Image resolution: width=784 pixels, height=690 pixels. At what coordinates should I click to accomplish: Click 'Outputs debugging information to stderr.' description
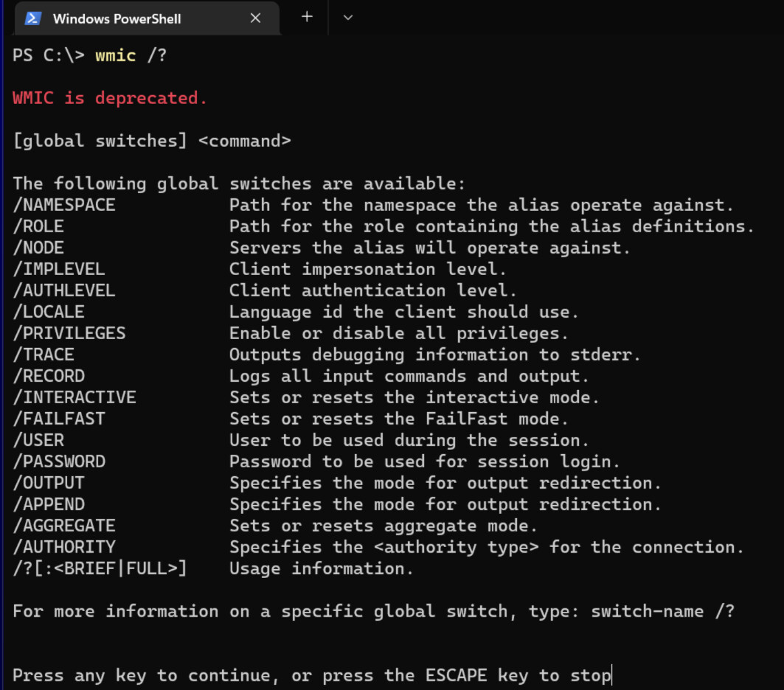tap(435, 355)
